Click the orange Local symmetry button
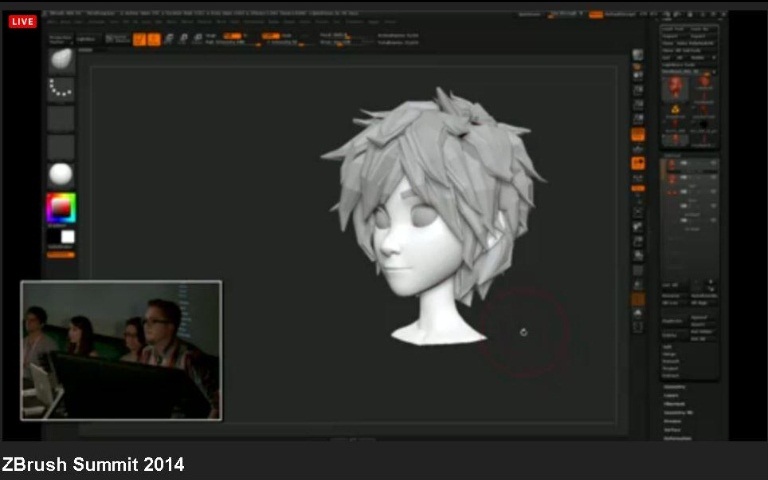This screenshot has height=480, width=768. [x=638, y=163]
